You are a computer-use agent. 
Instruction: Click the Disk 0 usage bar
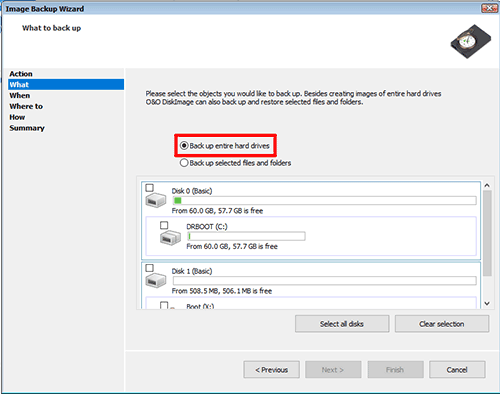[324, 200]
